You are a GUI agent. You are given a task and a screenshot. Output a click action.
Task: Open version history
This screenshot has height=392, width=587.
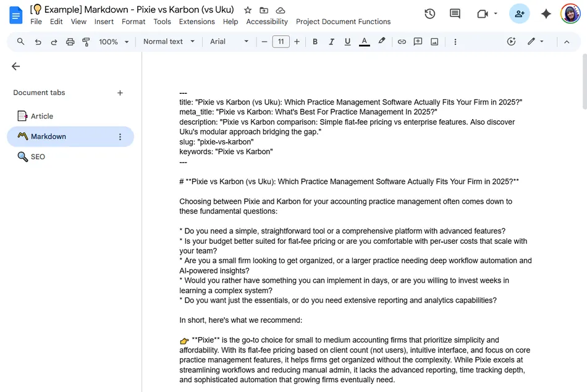tap(430, 13)
